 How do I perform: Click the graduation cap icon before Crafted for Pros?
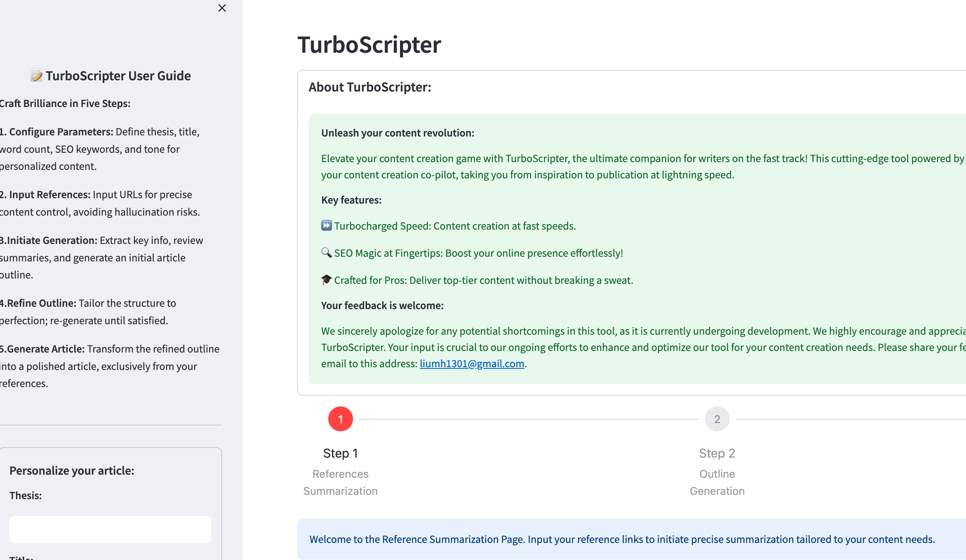pyautogui.click(x=326, y=280)
